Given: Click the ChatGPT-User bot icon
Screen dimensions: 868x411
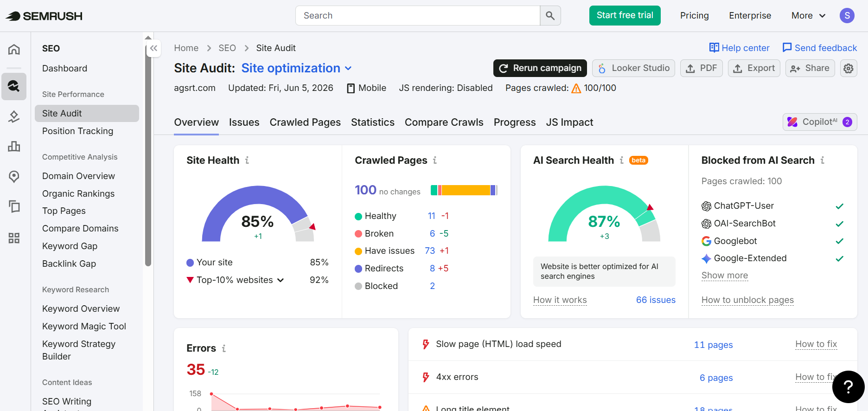Looking at the screenshot, I should pyautogui.click(x=706, y=206).
